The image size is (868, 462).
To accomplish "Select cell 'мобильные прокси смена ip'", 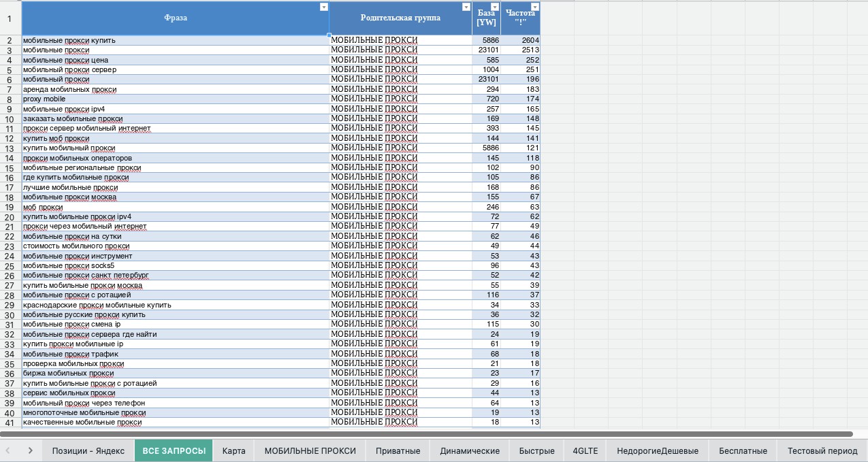I will [176, 324].
